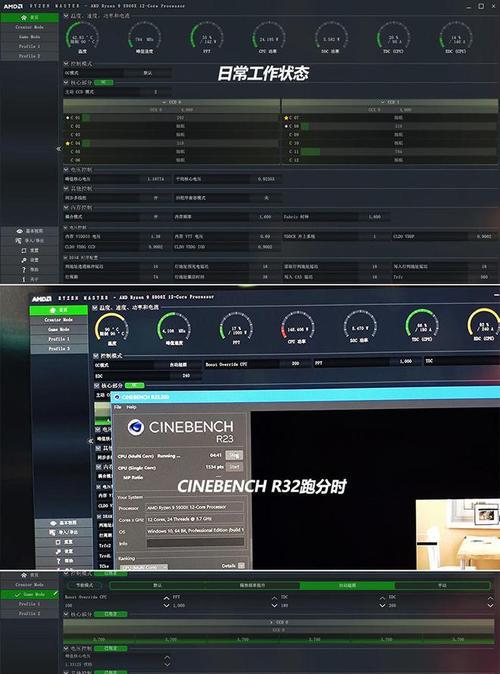Select Auto Overclocking mode in bottom window

pos(347,585)
